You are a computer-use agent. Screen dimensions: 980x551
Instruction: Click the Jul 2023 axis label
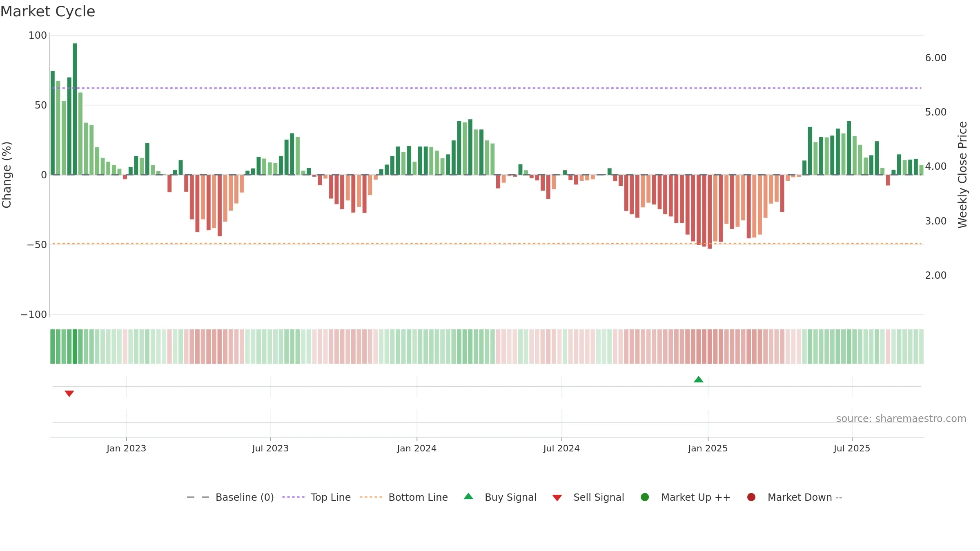(x=270, y=449)
